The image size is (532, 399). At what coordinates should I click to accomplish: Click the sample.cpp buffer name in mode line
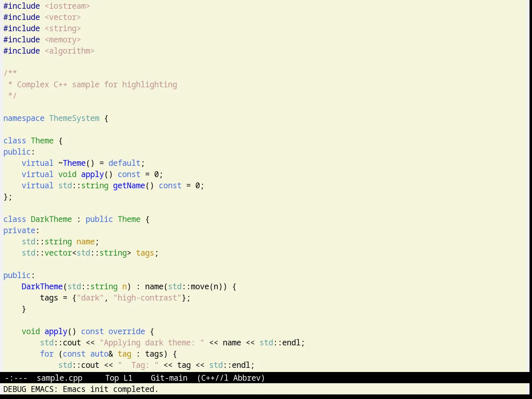tap(59, 378)
